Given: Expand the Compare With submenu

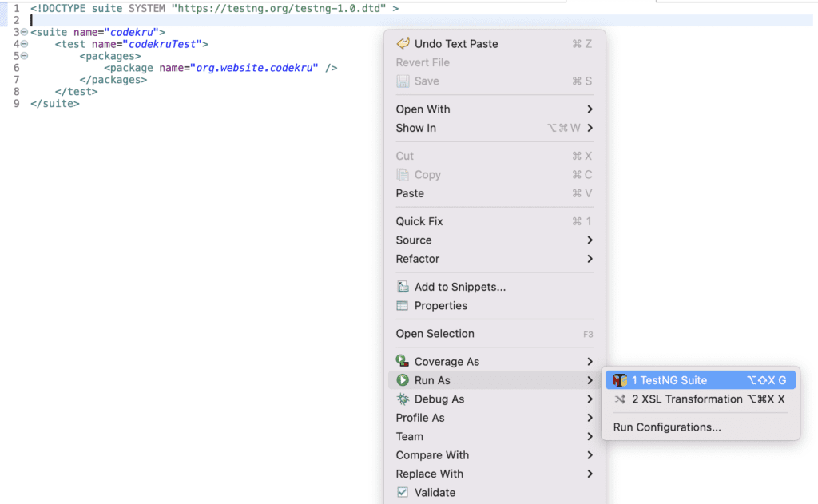Looking at the screenshot, I should (x=431, y=454).
